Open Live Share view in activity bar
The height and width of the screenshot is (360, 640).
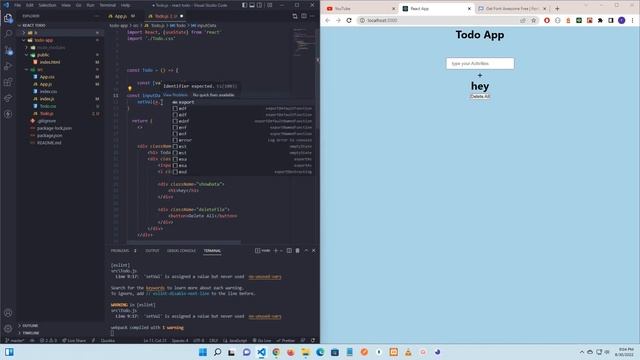(8, 98)
